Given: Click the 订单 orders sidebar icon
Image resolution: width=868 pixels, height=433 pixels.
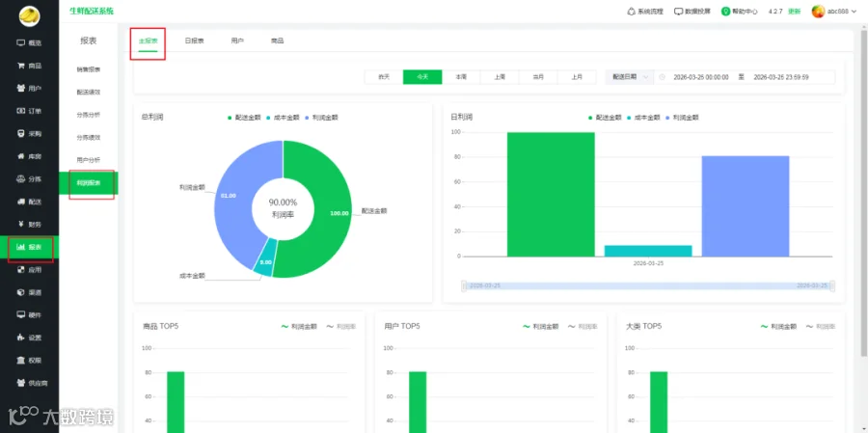Looking at the screenshot, I should tap(21, 111).
